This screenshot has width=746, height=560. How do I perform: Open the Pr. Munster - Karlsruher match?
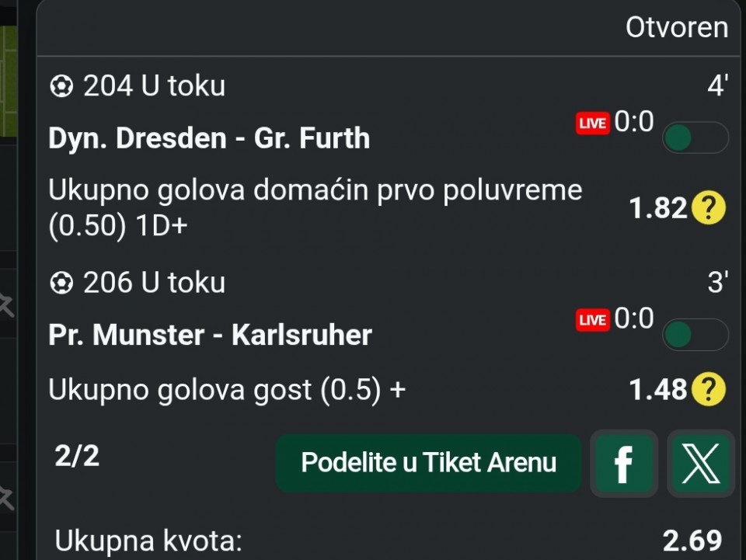(210, 335)
